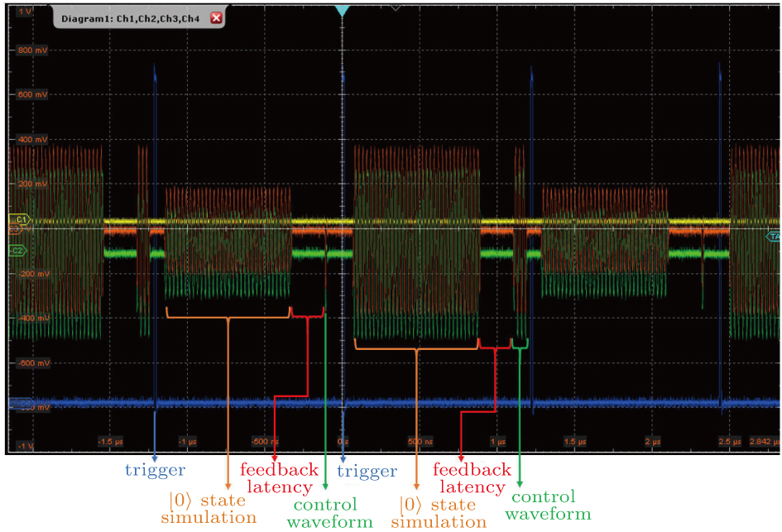The width and height of the screenshot is (782, 532).
Task: Click the 200 mV vertical scale label
Action: (32, 184)
